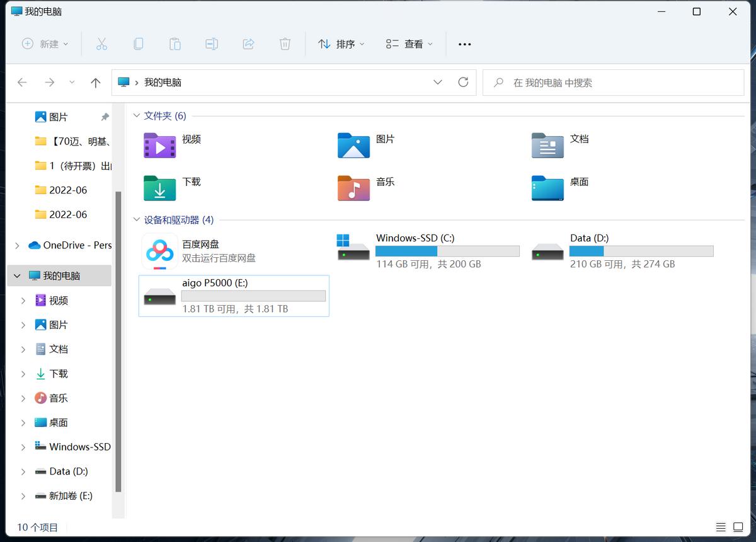
Task: Click the Share icon in toolbar
Action: 248,44
